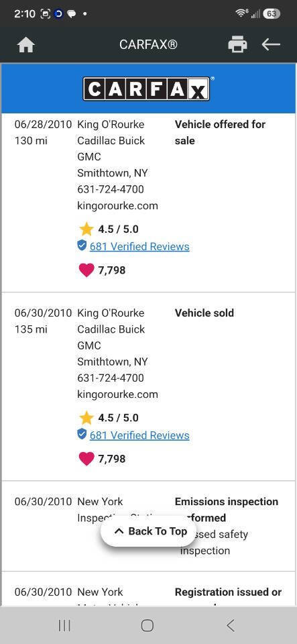Tap the CARFAX® title in header

click(x=149, y=44)
